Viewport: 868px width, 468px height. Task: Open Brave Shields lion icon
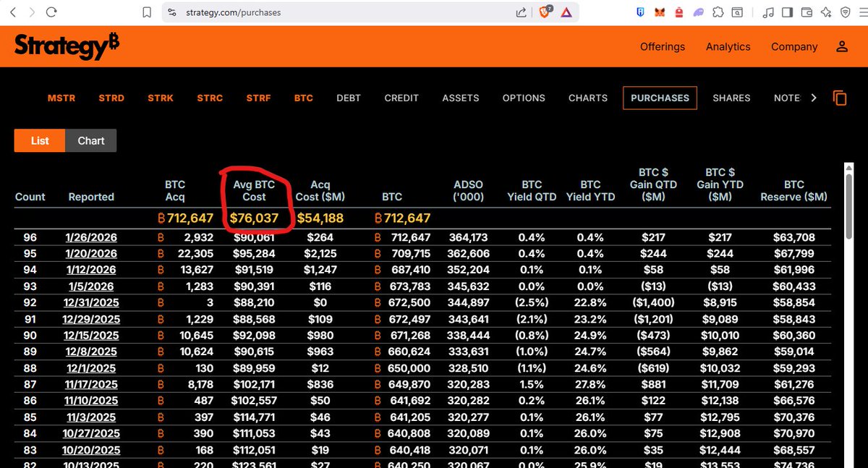pos(545,12)
